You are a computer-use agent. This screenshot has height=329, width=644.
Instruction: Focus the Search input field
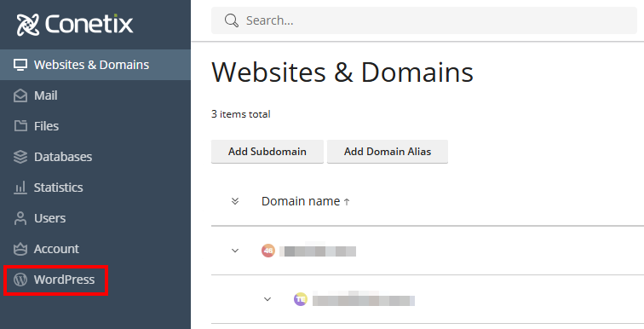[424, 20]
